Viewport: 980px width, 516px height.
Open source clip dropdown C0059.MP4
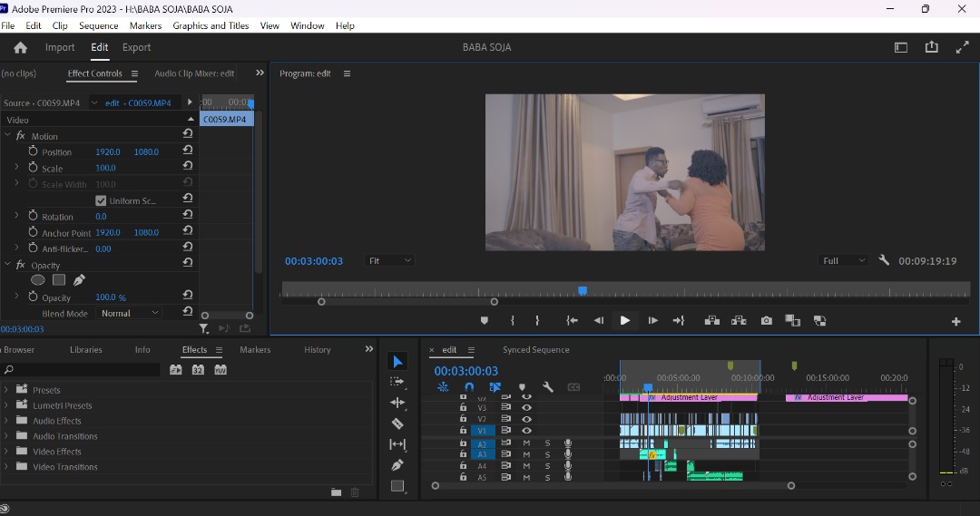pos(94,102)
